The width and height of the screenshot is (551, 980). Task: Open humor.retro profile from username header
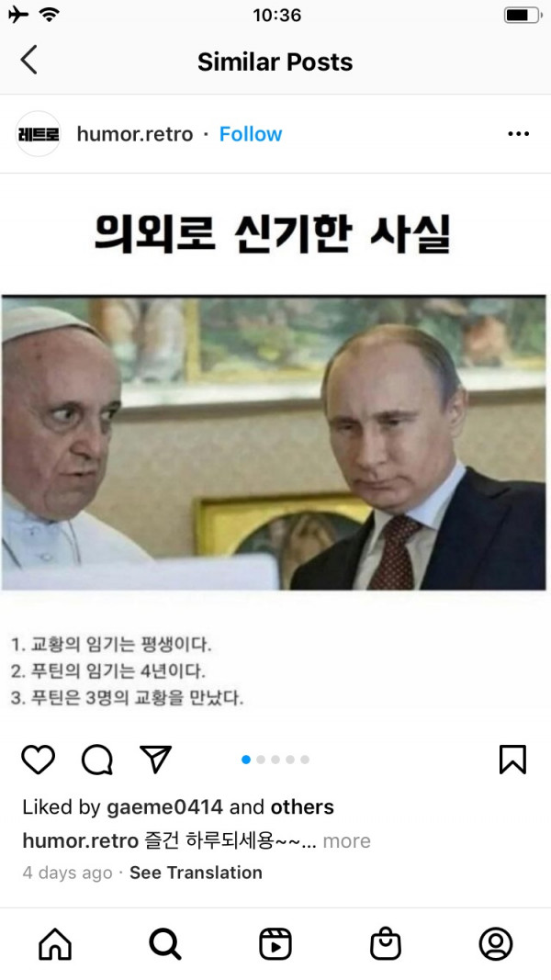point(135,134)
